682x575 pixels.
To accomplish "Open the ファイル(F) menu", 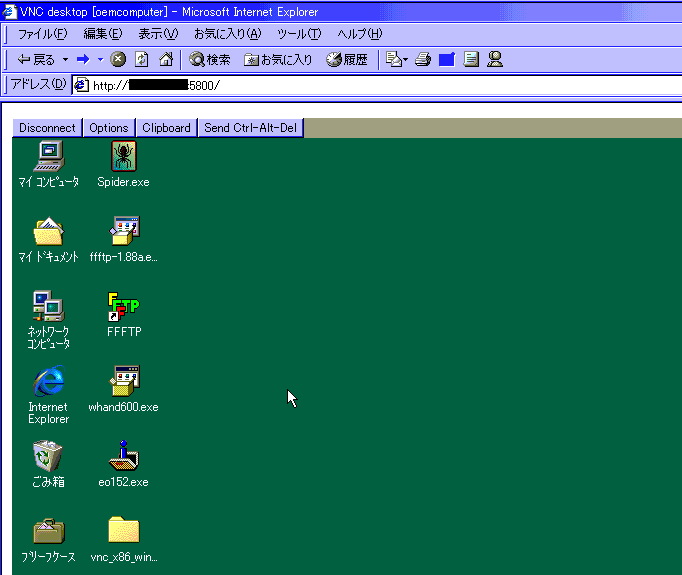I will 42,34.
